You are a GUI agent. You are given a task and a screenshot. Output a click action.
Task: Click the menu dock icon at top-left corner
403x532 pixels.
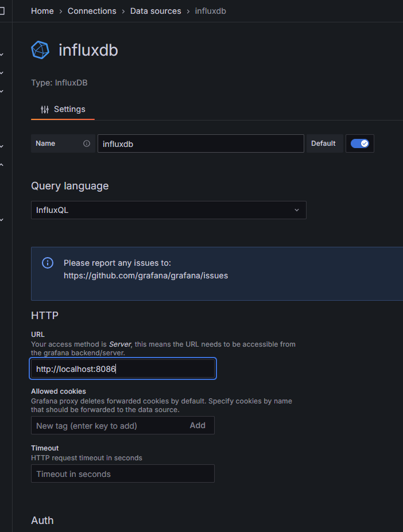(x=2, y=11)
